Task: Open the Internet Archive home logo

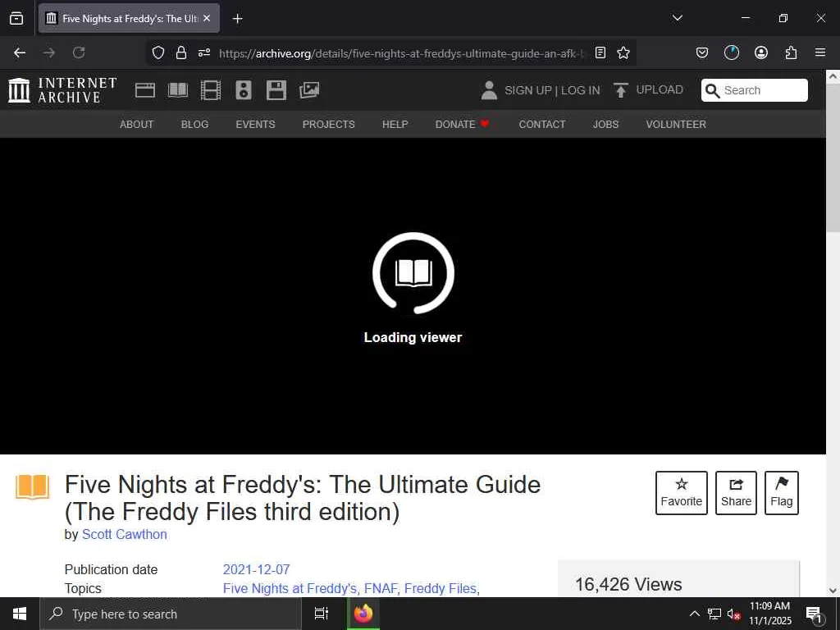Action: point(62,90)
